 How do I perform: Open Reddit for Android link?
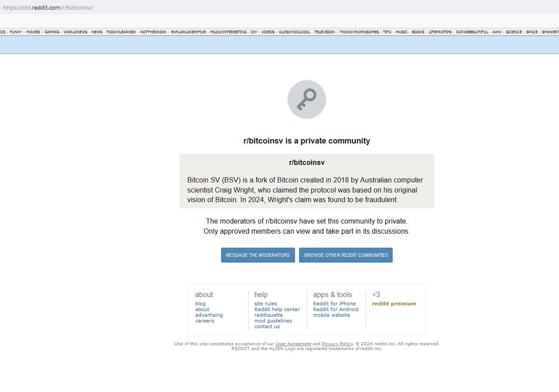(336, 309)
